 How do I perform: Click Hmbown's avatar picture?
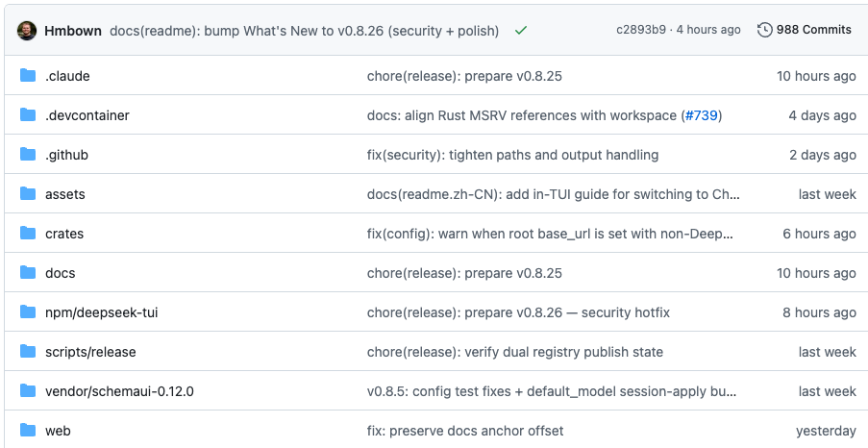pos(27,31)
